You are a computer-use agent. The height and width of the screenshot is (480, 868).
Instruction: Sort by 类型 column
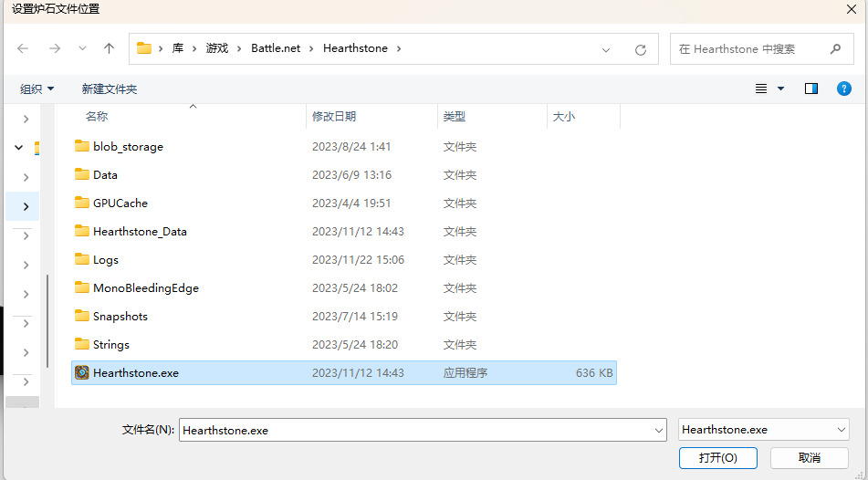coord(455,116)
